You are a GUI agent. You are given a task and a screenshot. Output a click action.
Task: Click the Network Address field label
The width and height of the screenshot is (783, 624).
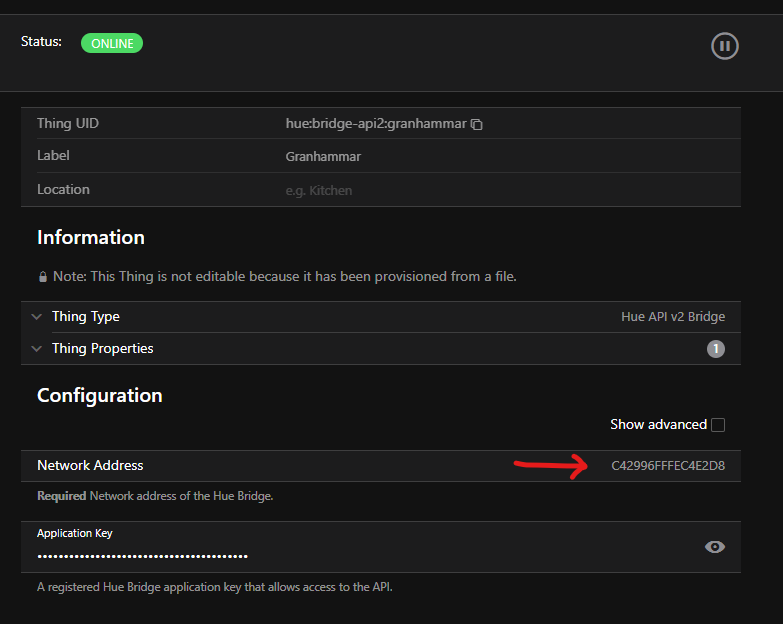(x=90, y=466)
